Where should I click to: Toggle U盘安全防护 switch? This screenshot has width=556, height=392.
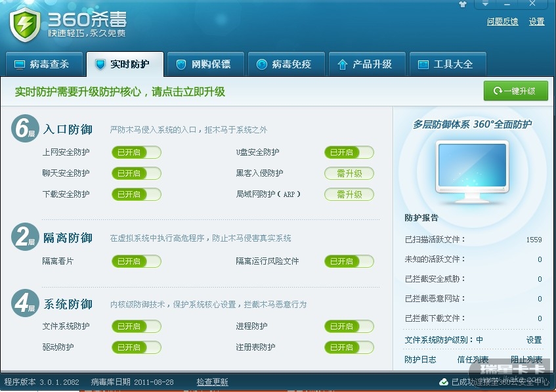point(349,152)
